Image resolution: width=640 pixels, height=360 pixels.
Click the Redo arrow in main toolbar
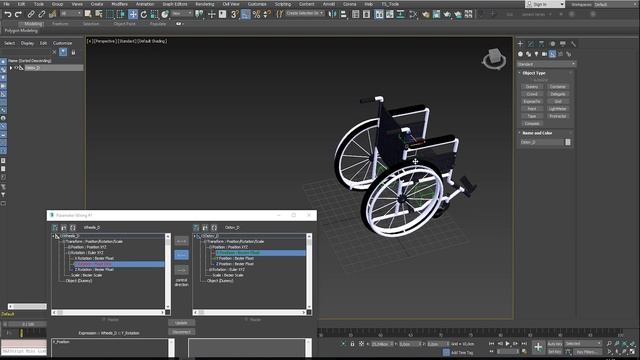click(x=18, y=14)
